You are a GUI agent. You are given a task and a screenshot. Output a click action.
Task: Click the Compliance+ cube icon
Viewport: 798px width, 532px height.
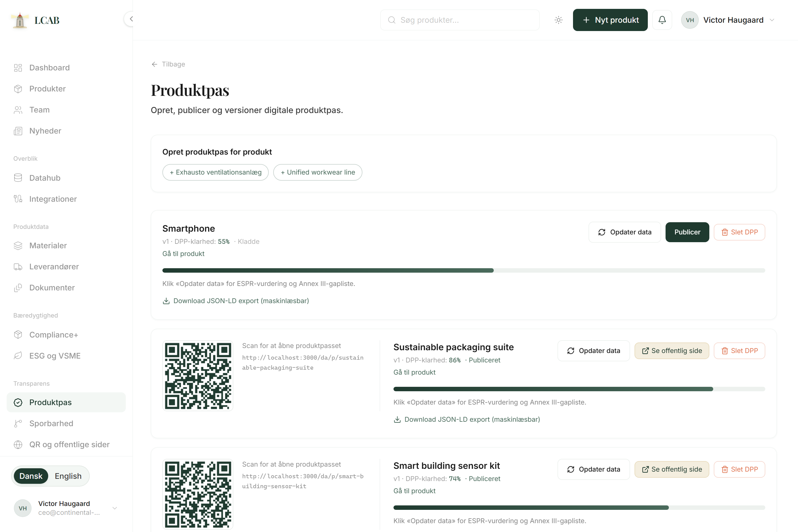(18, 334)
